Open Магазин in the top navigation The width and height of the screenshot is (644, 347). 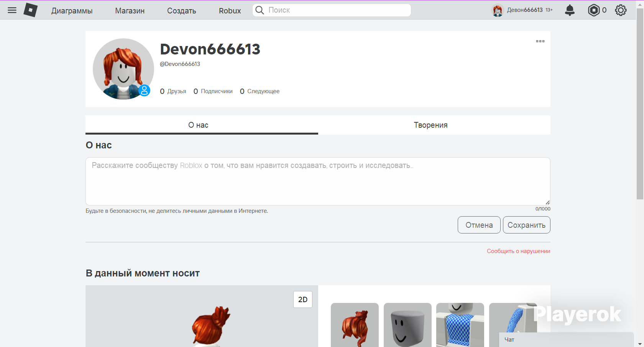point(130,11)
